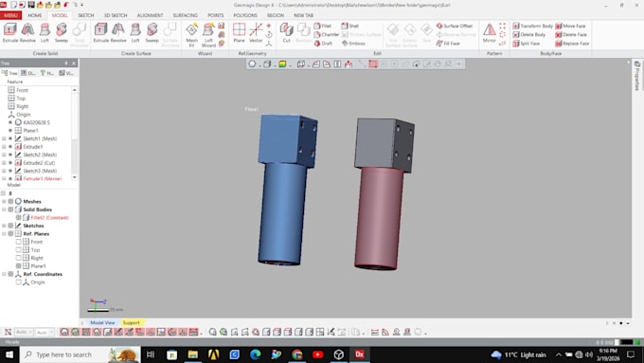The image size is (644, 363).
Task: Switch to the HOME ribbon tab
Action: [x=35, y=15]
